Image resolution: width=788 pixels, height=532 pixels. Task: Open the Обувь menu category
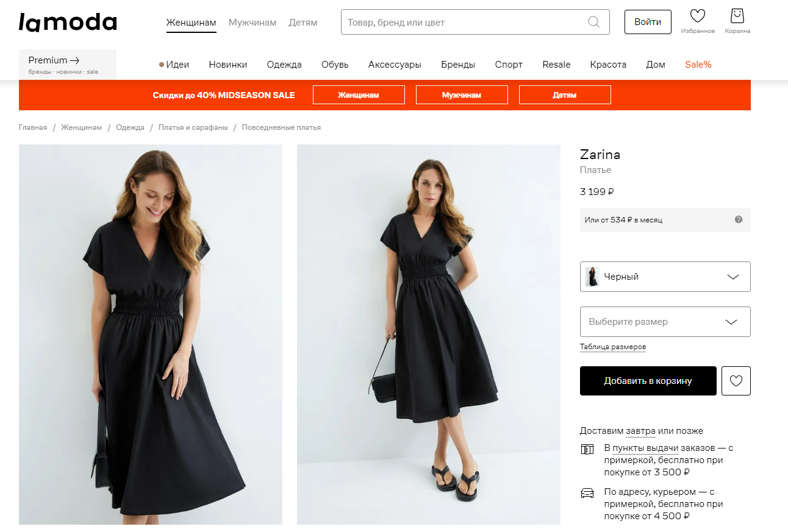[x=335, y=65]
